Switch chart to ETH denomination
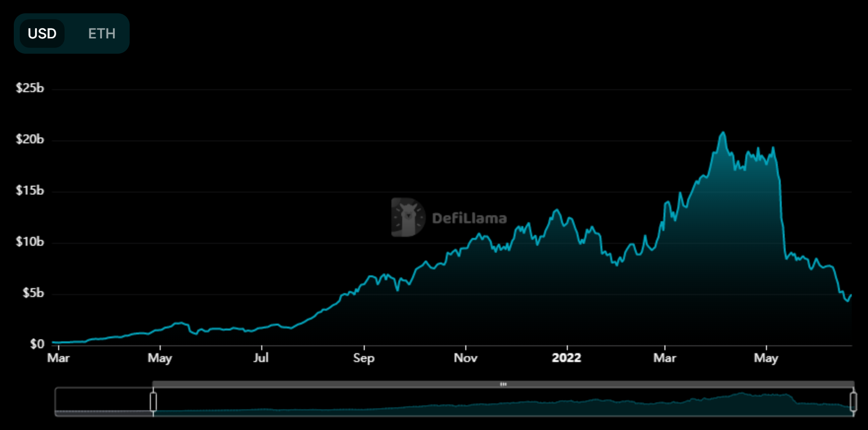The height and width of the screenshot is (430, 868). tap(102, 33)
